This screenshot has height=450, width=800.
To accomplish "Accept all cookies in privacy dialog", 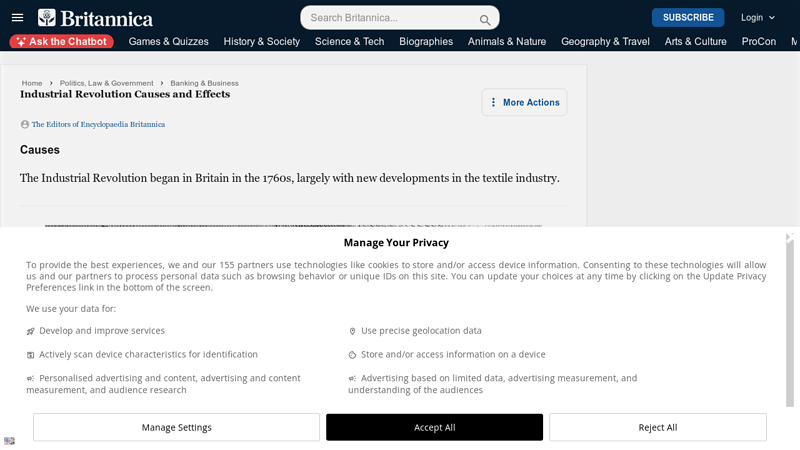I will tap(434, 427).
